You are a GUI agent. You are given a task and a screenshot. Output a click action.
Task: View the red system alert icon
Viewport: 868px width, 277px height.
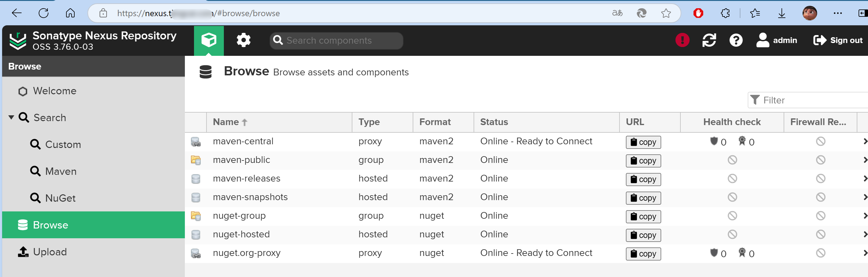(682, 41)
